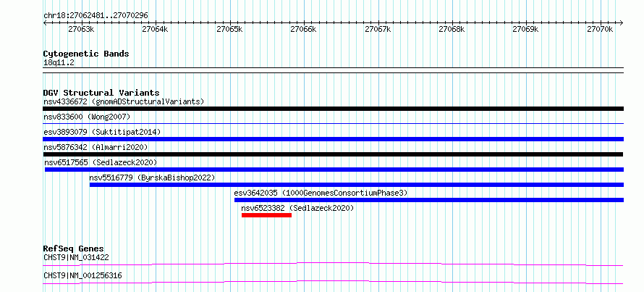Click the 27064k ruler tick label
Viewport: 644px width, 292px height.
(x=155, y=29)
